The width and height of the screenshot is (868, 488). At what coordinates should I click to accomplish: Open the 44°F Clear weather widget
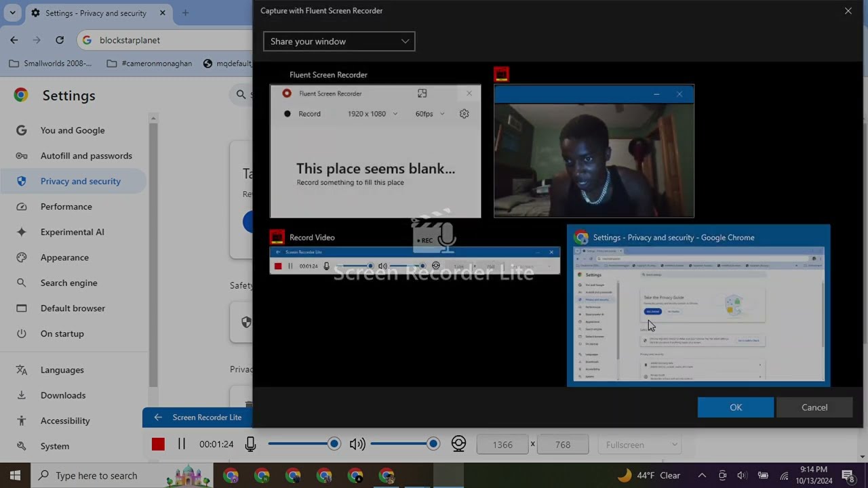649,475
